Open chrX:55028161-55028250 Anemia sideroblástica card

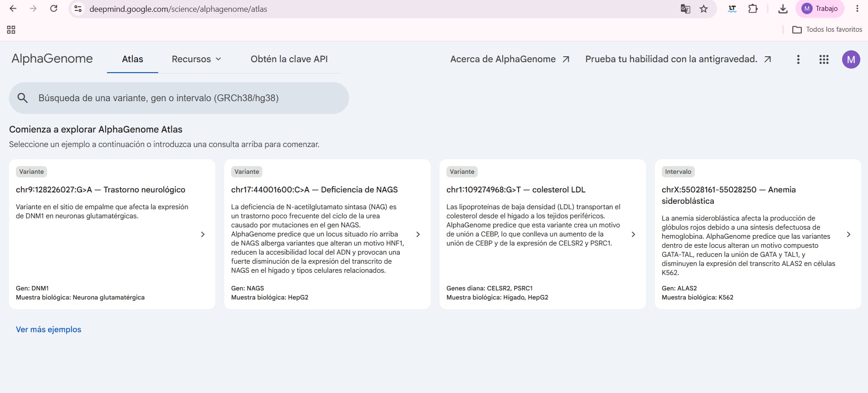tap(758, 234)
